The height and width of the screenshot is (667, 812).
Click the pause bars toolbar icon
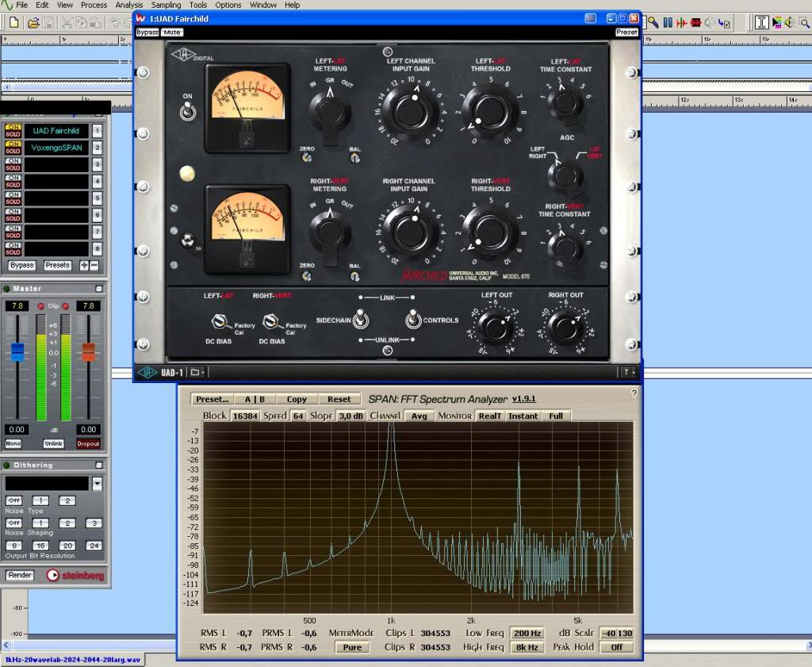(x=668, y=22)
